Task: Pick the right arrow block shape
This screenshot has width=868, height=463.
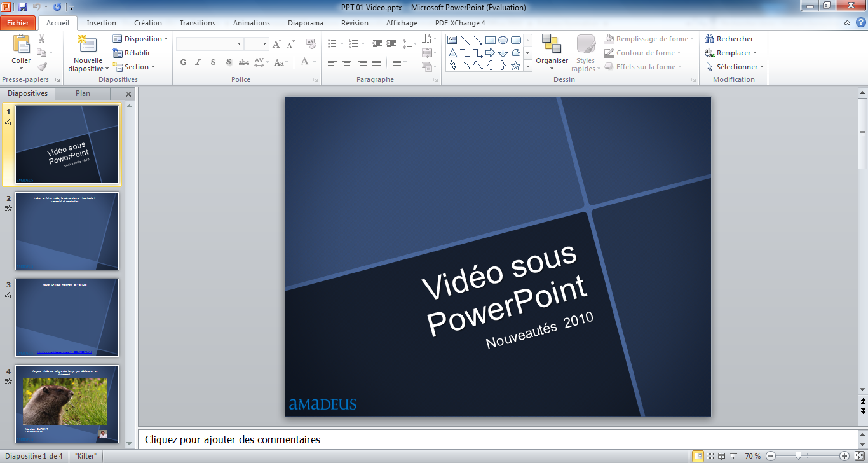Action: [x=490, y=52]
